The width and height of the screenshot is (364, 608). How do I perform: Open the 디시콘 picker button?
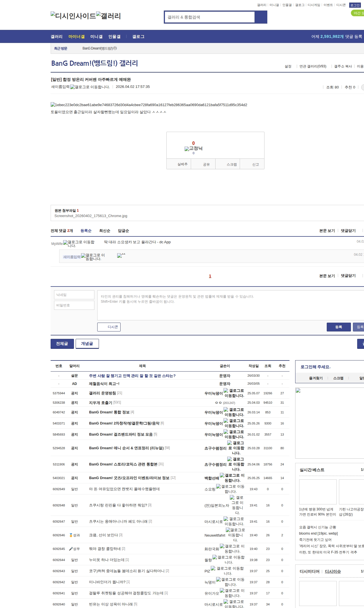pyautogui.click(x=109, y=327)
